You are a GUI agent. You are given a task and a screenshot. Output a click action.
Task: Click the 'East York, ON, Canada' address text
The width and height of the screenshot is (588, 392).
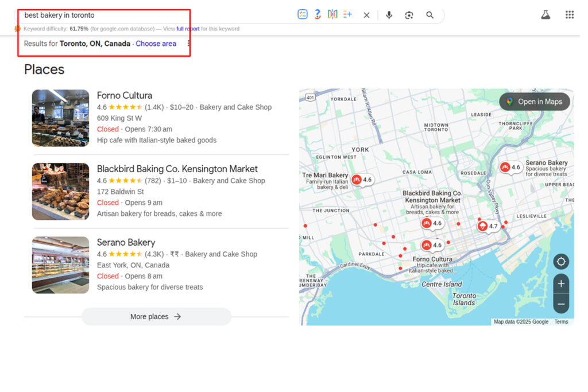pos(133,265)
